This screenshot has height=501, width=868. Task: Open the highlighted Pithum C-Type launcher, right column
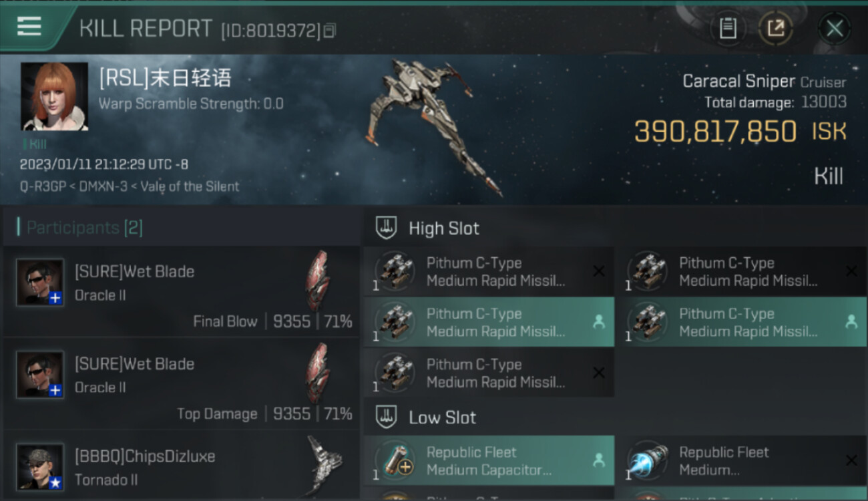(x=741, y=322)
